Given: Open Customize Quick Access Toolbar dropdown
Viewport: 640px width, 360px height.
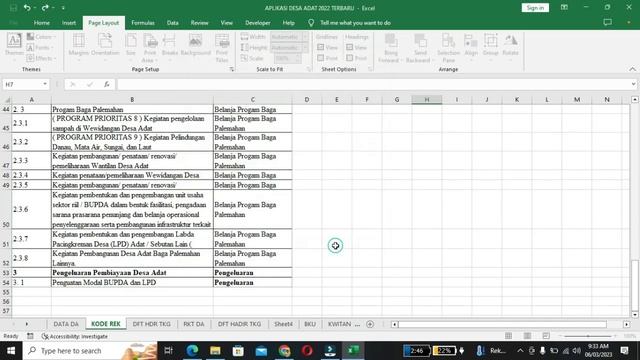Looking at the screenshot, I should 63,8.
